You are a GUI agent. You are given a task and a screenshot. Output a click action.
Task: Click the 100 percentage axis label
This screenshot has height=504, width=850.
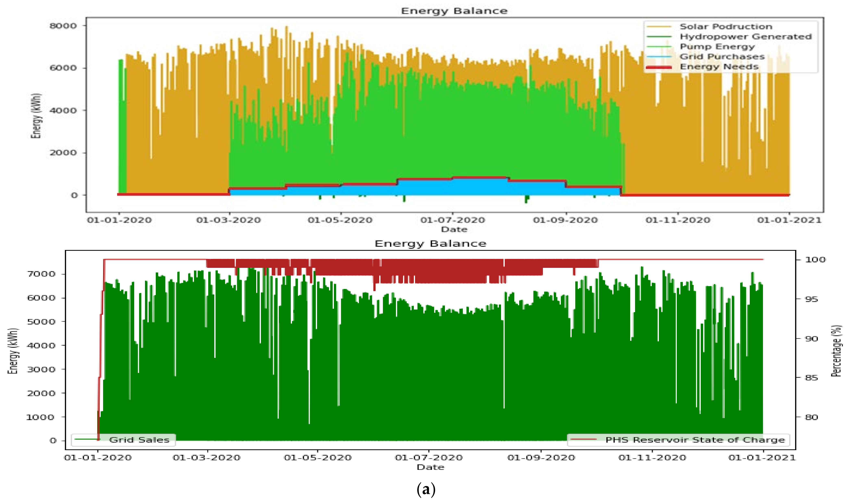click(x=815, y=260)
